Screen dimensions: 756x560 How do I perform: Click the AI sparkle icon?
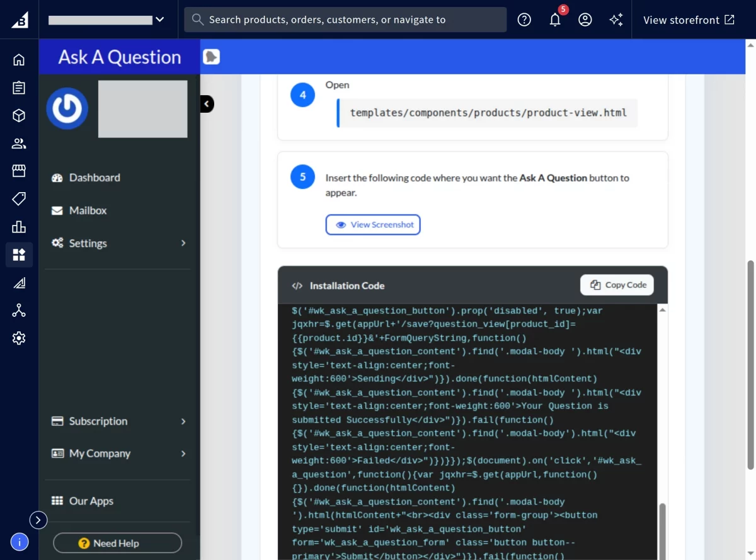(616, 20)
